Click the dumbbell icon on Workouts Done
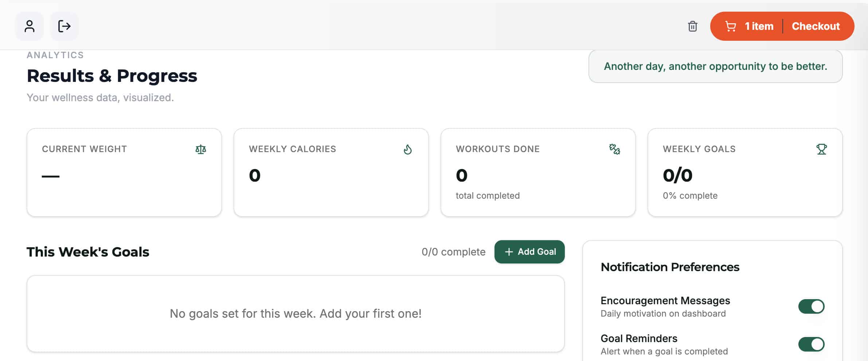Screen dimensions: 868x361 [615, 149]
